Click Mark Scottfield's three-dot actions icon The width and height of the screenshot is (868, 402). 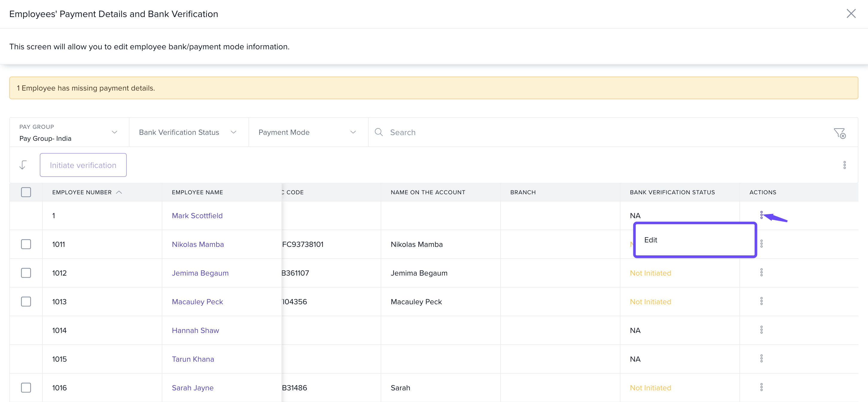[x=761, y=215]
